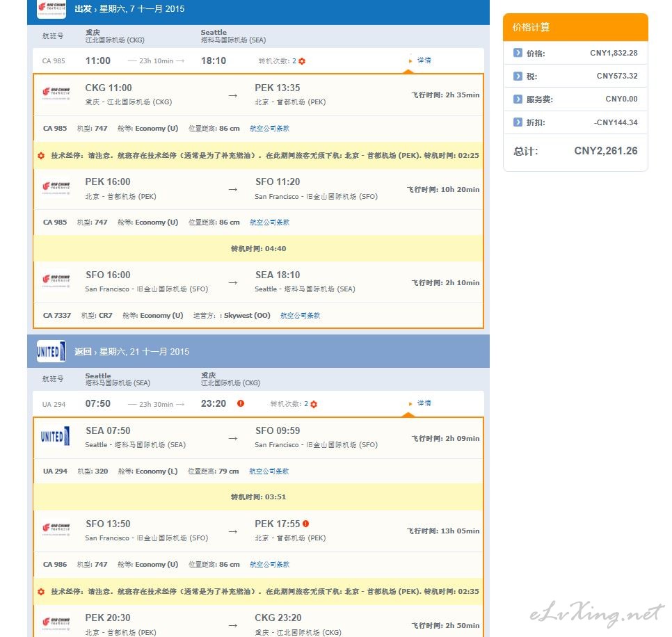
Task: Click arrow icon between CKG 11:00 and PEK 13:35
Action: pos(233,95)
